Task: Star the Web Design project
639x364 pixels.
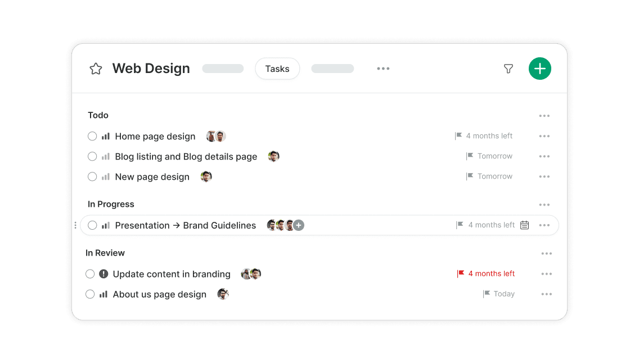Action: click(x=96, y=68)
